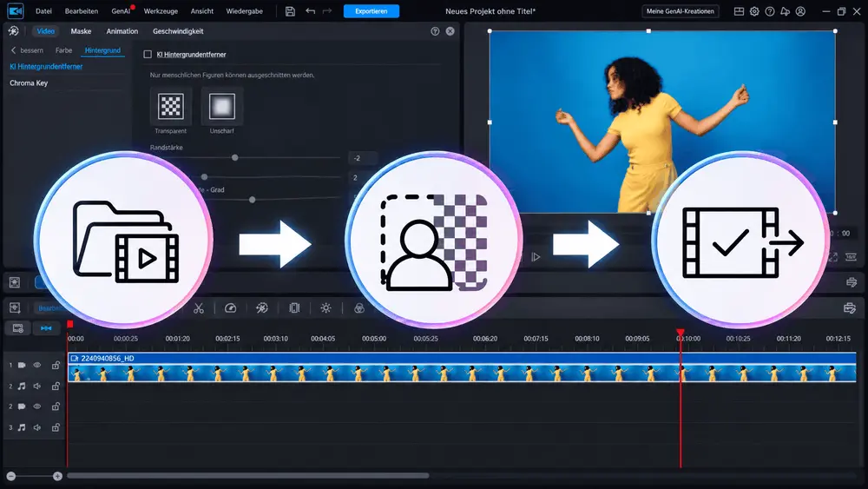The height and width of the screenshot is (489, 868).
Task: Open the GenAI menu
Action: click(121, 11)
